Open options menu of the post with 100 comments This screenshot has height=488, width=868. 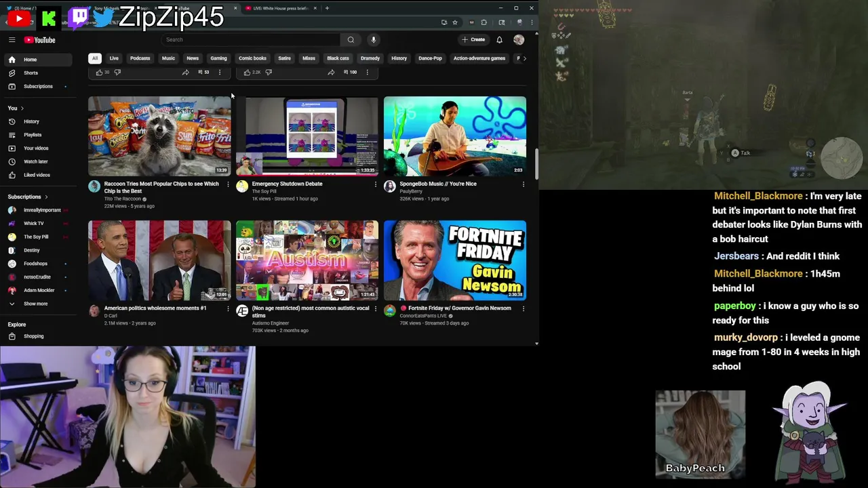[368, 72]
